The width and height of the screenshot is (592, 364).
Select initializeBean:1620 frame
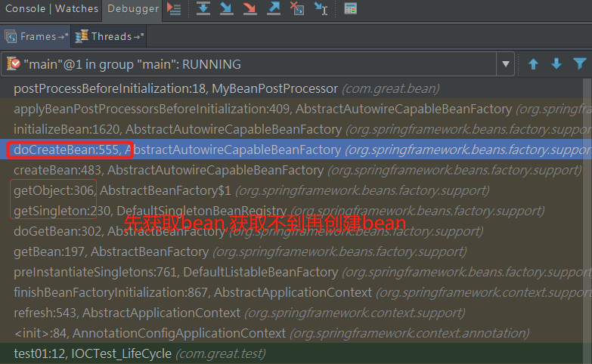[291, 129]
